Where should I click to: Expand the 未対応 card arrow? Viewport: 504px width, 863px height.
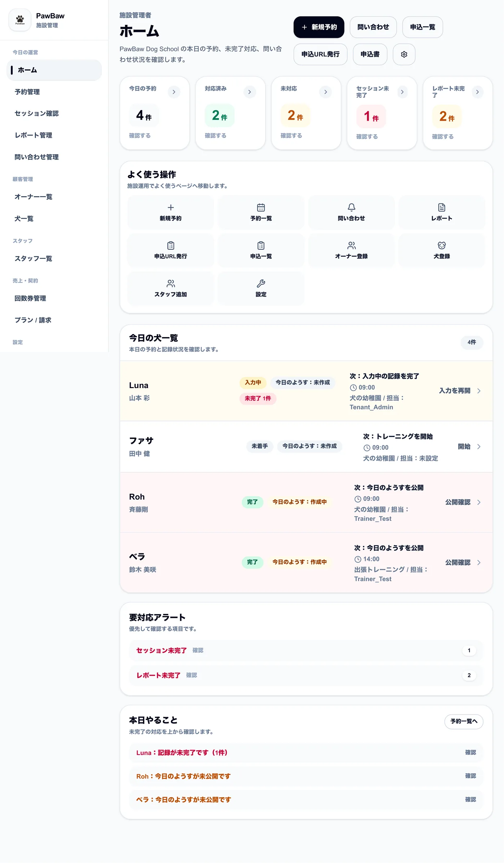[325, 92]
